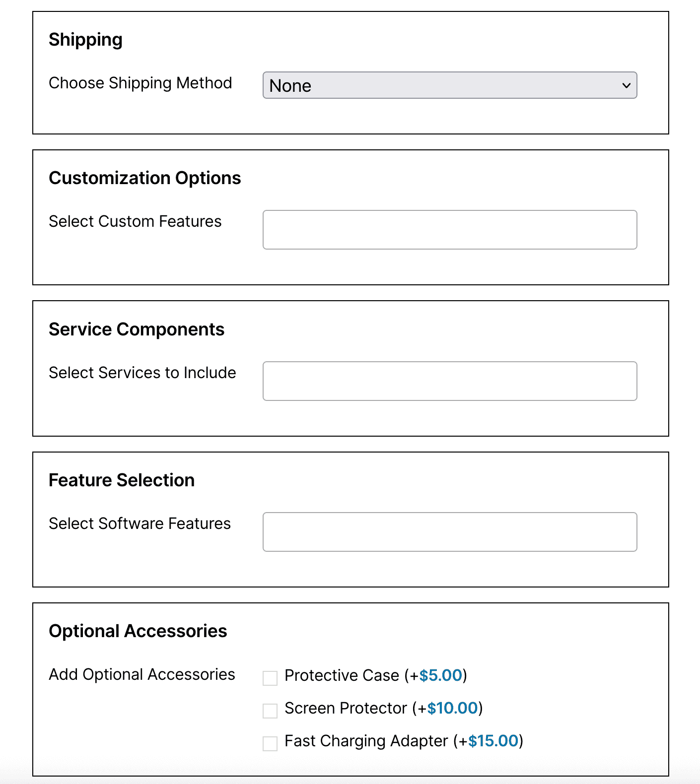The image size is (700, 784).
Task: Click the Fast Charging Adapter label text
Action: (x=366, y=741)
